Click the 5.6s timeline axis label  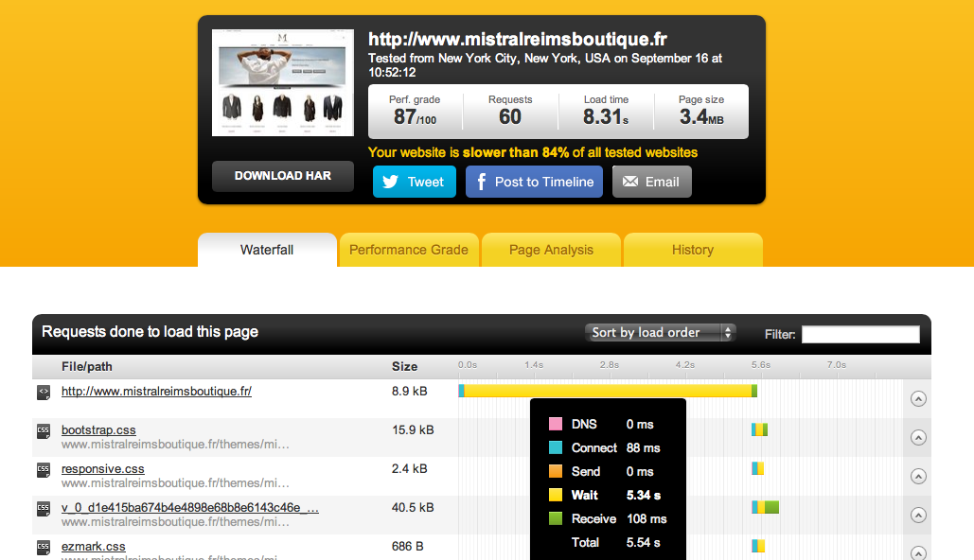[761, 365]
